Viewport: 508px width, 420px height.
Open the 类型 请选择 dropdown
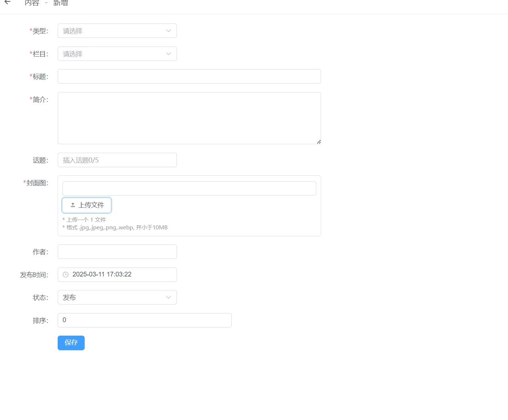tap(113, 31)
